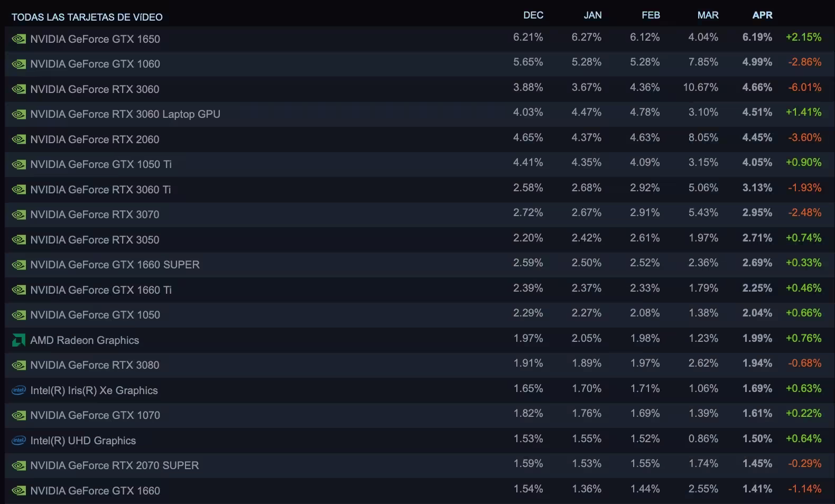Open the TODAS LAS TARJETAS DE VÍDEO heading
The width and height of the screenshot is (835, 504).
[87, 17]
